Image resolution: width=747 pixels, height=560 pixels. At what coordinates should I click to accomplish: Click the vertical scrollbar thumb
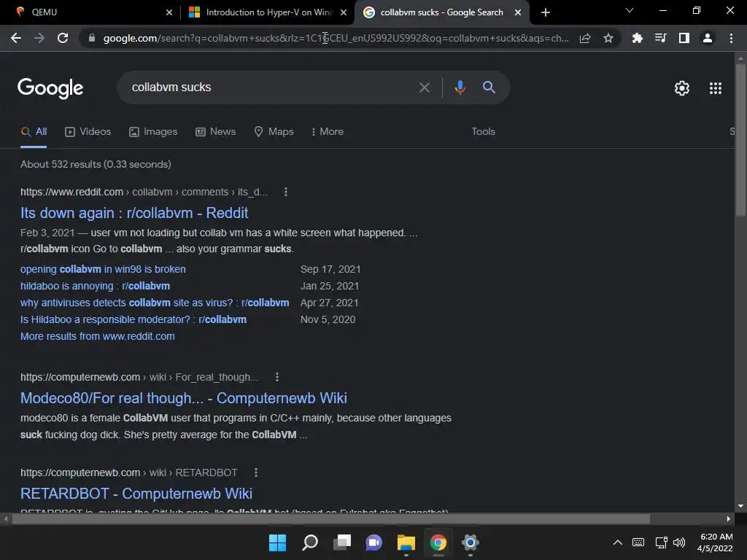click(740, 139)
